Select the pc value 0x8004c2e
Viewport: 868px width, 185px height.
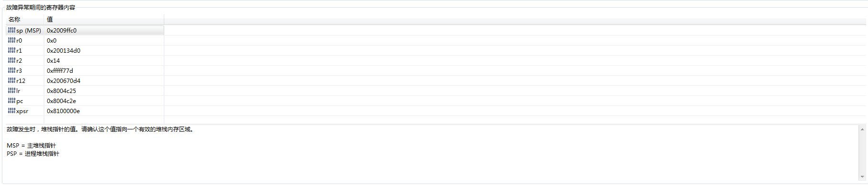point(61,101)
